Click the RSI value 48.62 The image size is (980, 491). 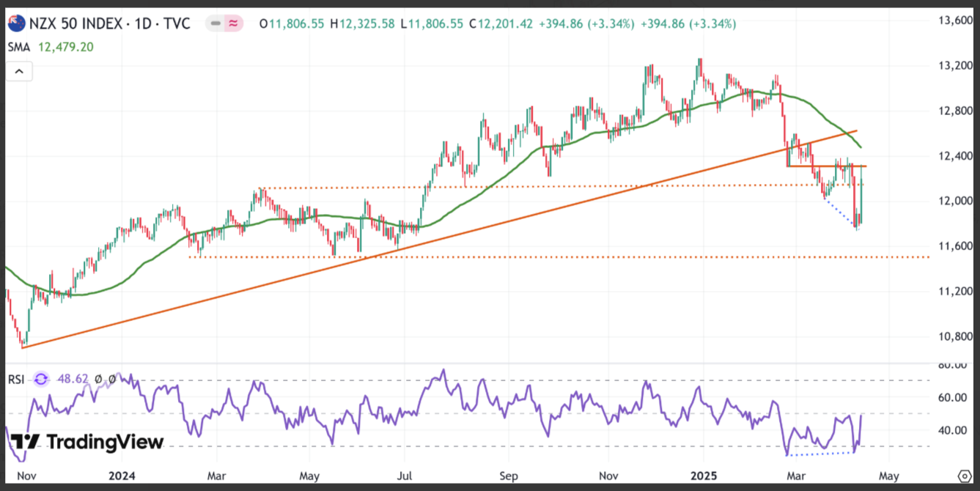pos(73,379)
